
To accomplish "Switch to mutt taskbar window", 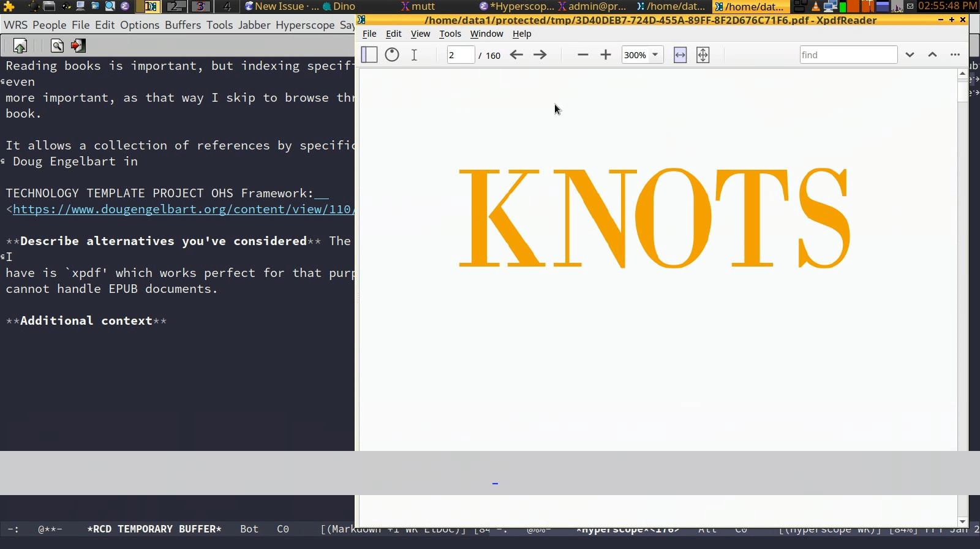I will pos(418,7).
